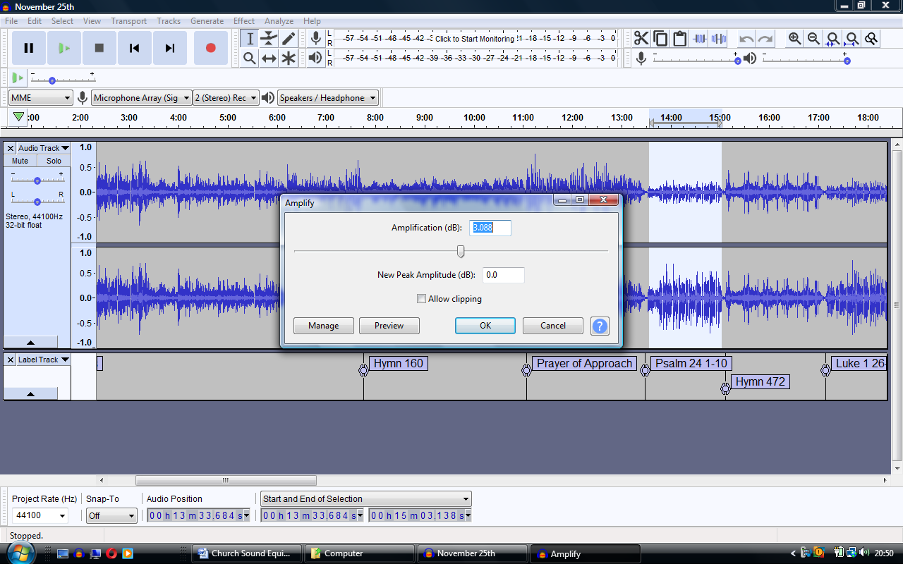Click the Manage button in Amplify

click(323, 326)
